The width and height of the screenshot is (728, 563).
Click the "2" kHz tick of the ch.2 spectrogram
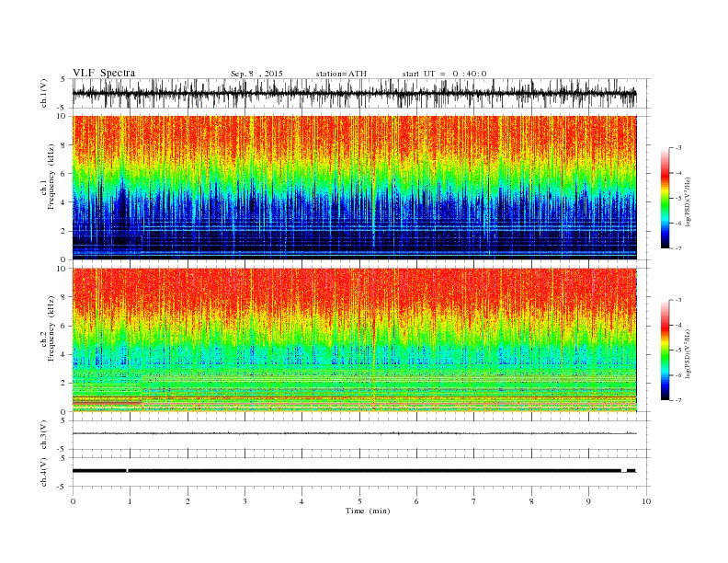(x=64, y=384)
